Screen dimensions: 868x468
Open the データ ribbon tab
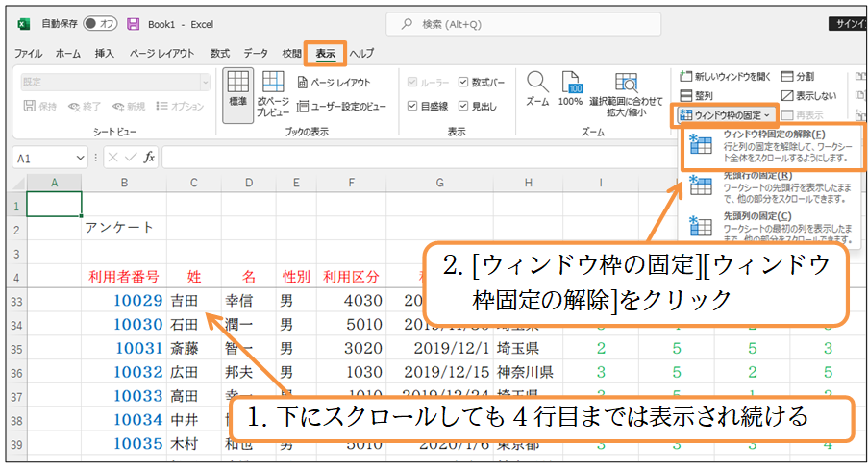(x=255, y=54)
